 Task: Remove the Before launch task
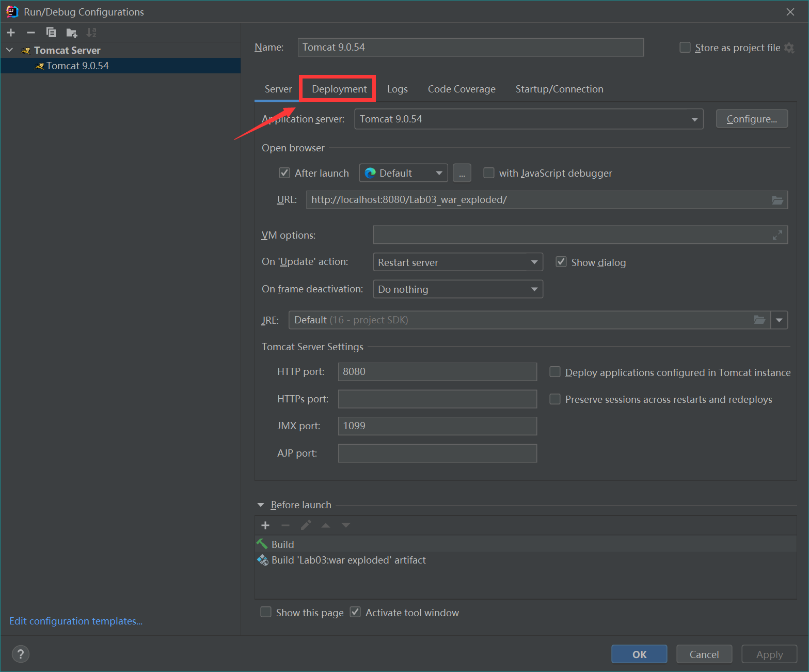tap(285, 525)
